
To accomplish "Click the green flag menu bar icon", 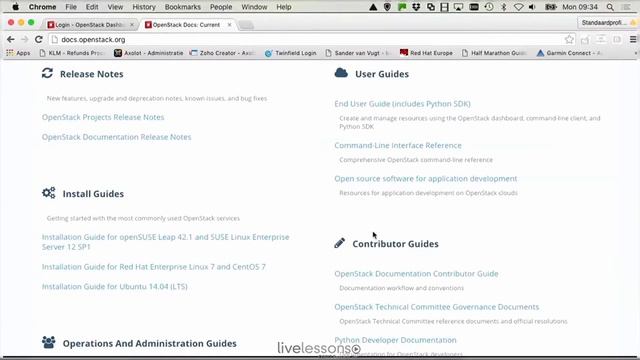I will (x=402, y=7).
